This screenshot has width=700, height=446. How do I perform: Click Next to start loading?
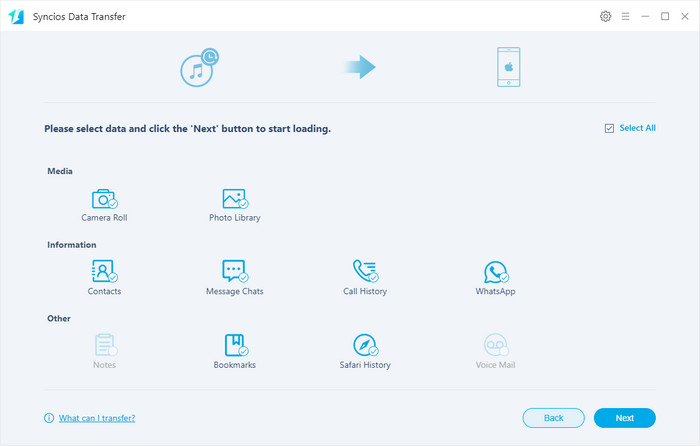(625, 418)
